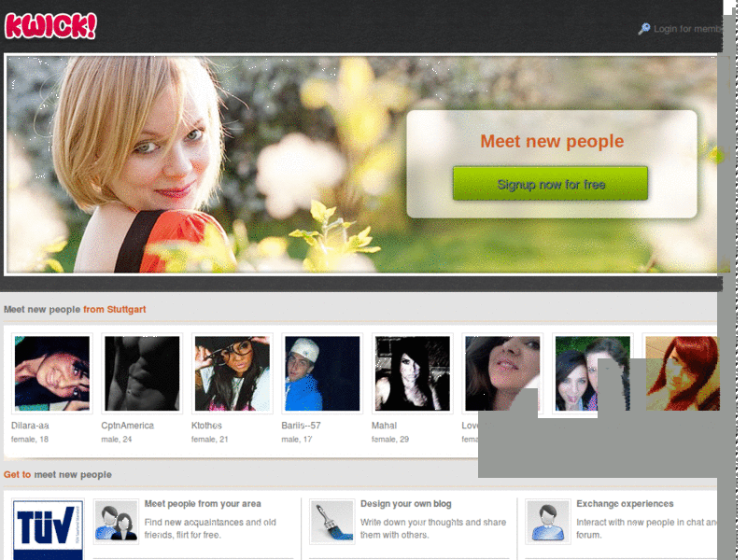Click the CptnAmerica username link

[x=127, y=426]
